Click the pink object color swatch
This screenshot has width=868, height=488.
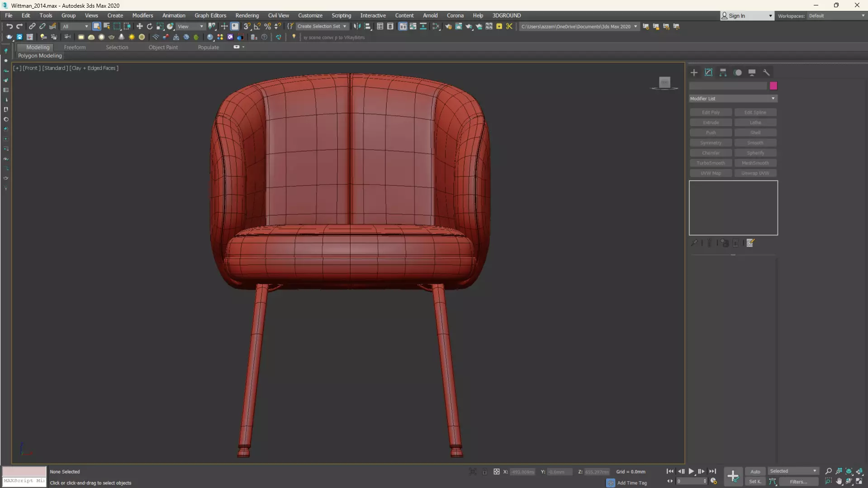[773, 86]
